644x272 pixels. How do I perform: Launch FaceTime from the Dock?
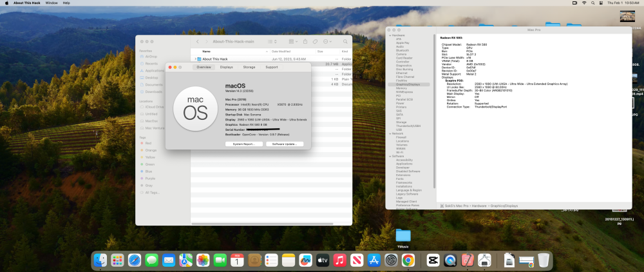220,260
